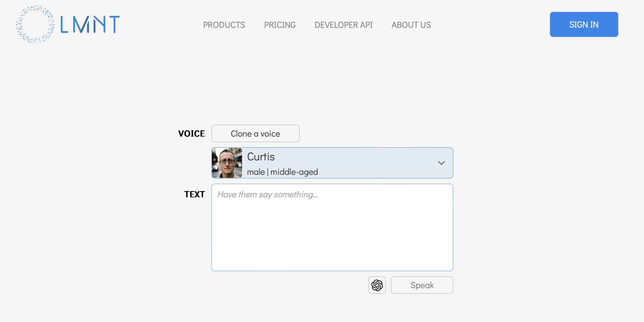Click the TEXT label
The height and width of the screenshot is (322, 644).
pyautogui.click(x=194, y=195)
